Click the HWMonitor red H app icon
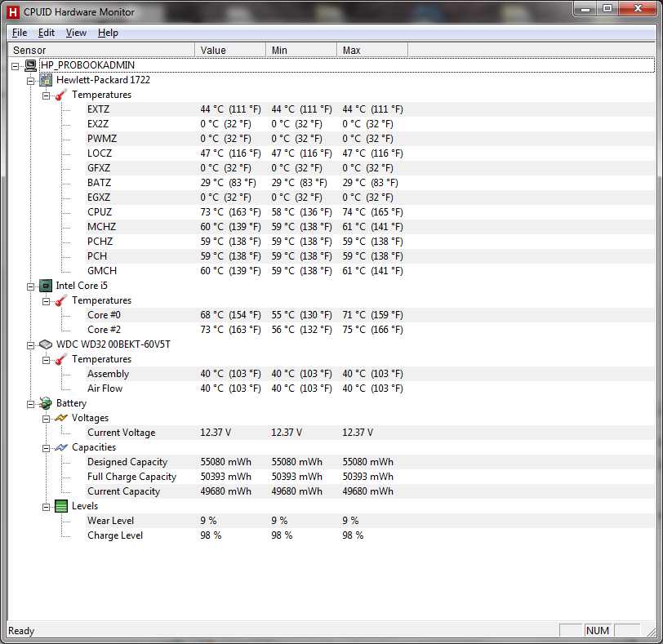This screenshot has width=663, height=644. pos(13,12)
